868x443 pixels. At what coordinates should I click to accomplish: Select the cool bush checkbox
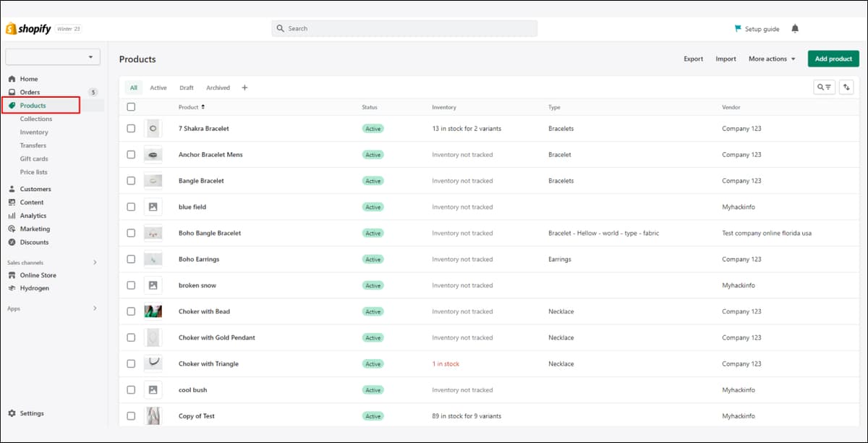tap(131, 389)
